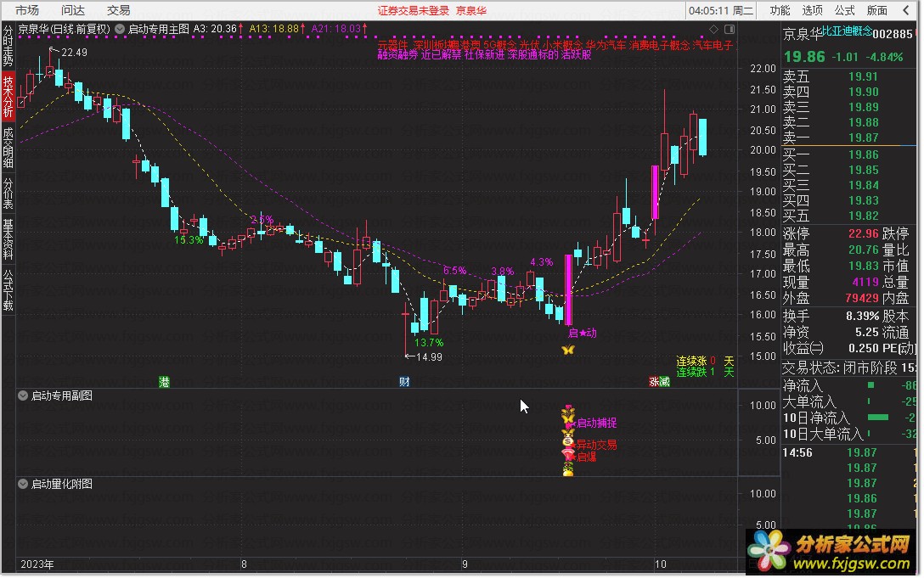Click the green 港 event marker
Screen dimensions: 924x578
coord(165,382)
